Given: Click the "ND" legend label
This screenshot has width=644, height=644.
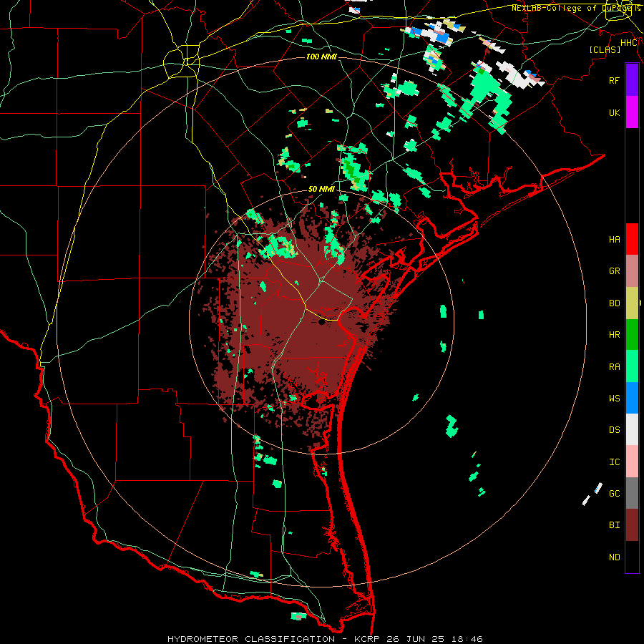Looking at the screenshot, I should (614, 557).
